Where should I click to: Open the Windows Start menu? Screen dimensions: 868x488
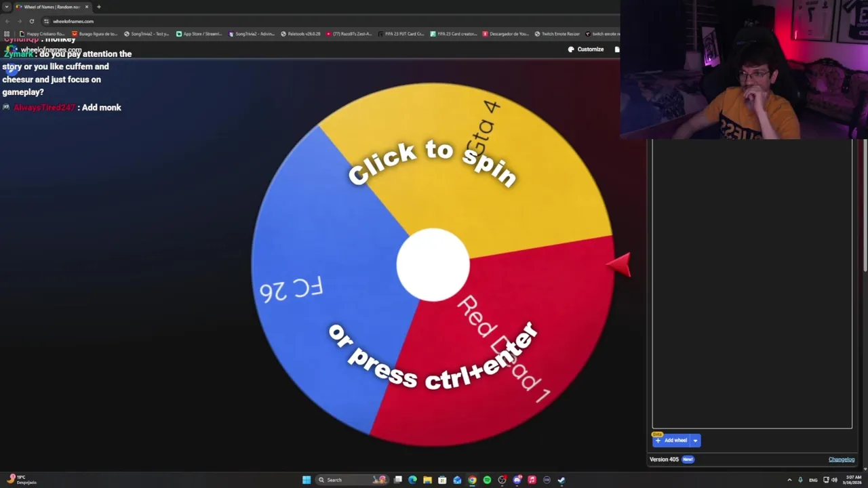click(x=307, y=480)
